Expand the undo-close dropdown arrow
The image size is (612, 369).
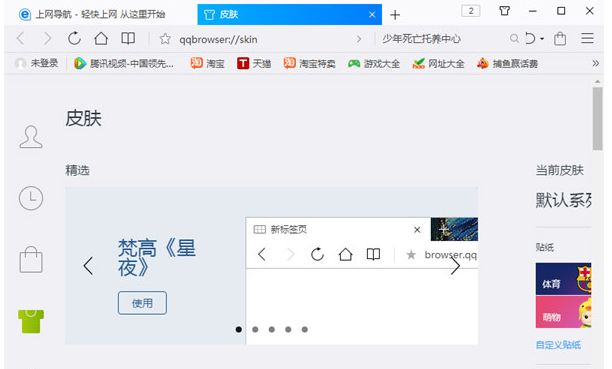(x=542, y=39)
